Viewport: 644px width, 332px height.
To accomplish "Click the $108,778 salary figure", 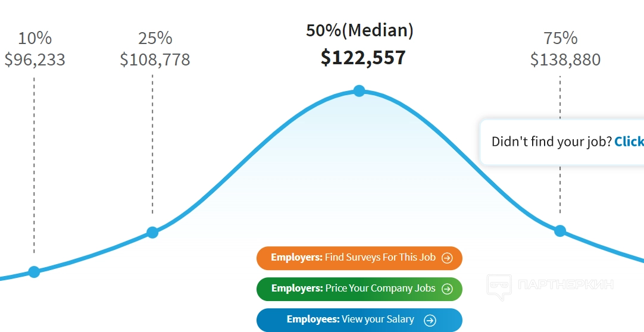I will pyautogui.click(x=155, y=60).
